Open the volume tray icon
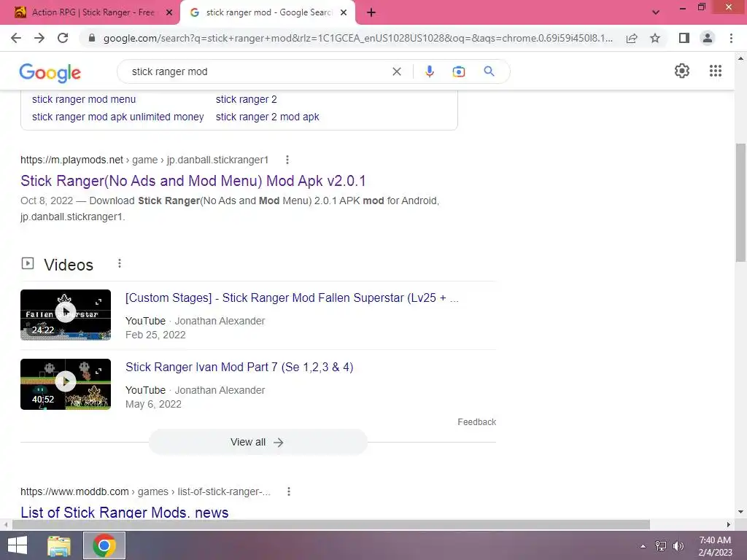The image size is (747, 560). pos(678,546)
